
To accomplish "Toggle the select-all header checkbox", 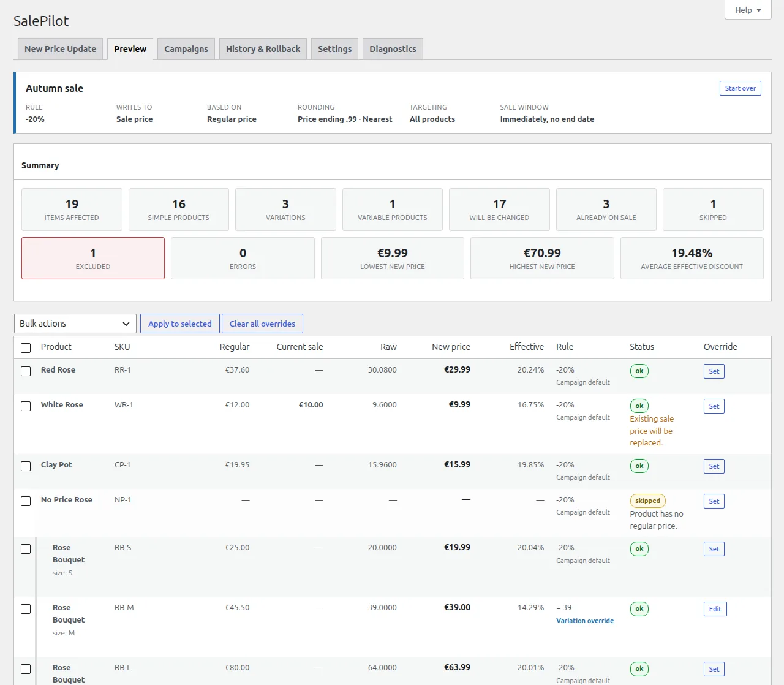I will coord(26,348).
